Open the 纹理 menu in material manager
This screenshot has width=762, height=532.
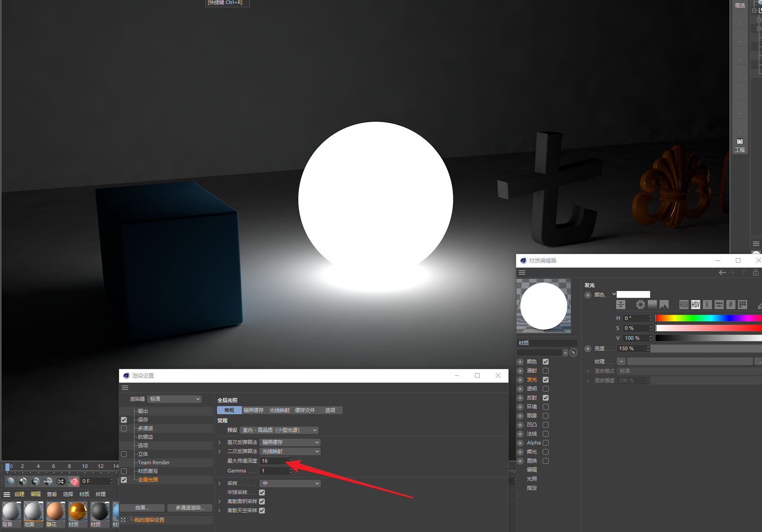click(x=101, y=494)
